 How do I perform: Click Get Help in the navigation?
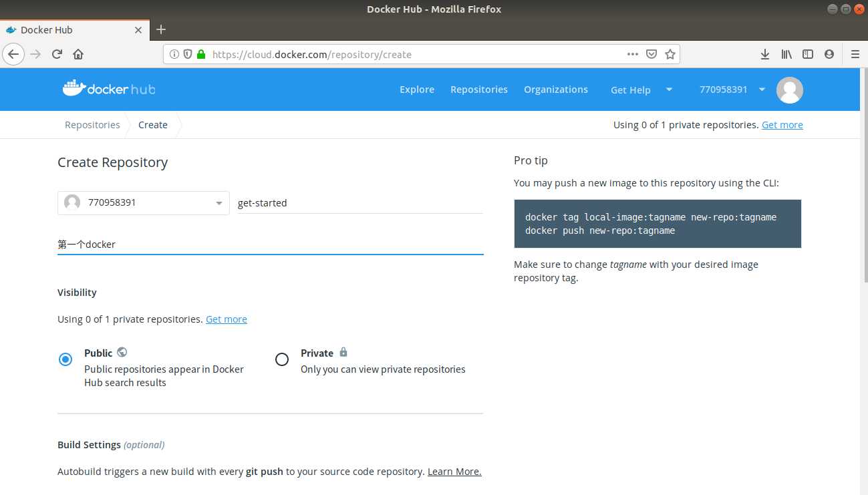tap(631, 90)
